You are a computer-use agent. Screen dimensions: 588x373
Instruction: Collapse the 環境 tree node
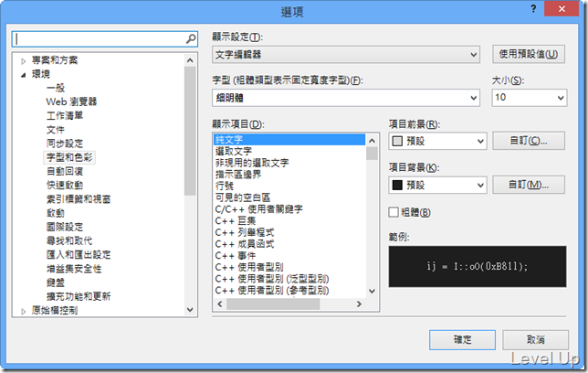coord(23,75)
